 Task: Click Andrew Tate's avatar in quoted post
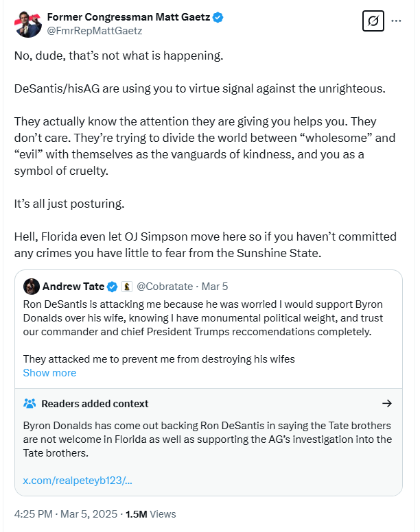point(31,286)
